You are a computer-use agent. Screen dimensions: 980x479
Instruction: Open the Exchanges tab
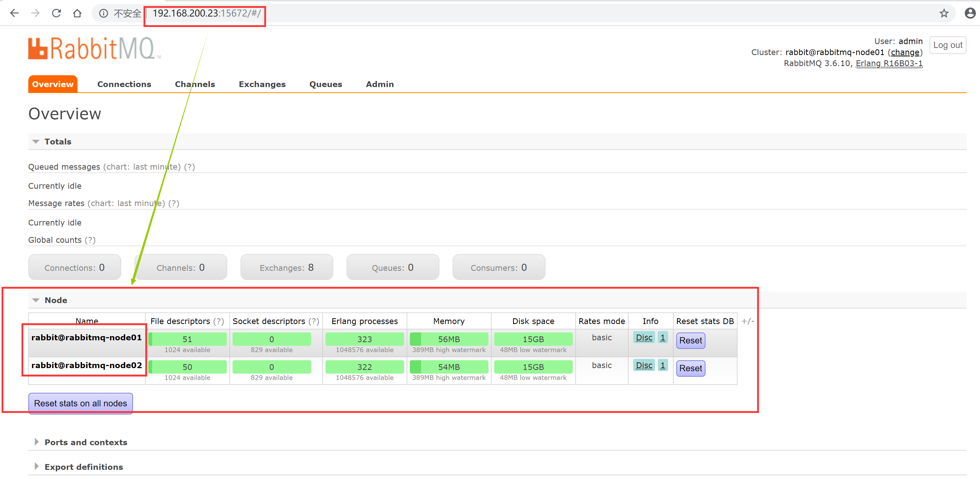click(x=262, y=84)
